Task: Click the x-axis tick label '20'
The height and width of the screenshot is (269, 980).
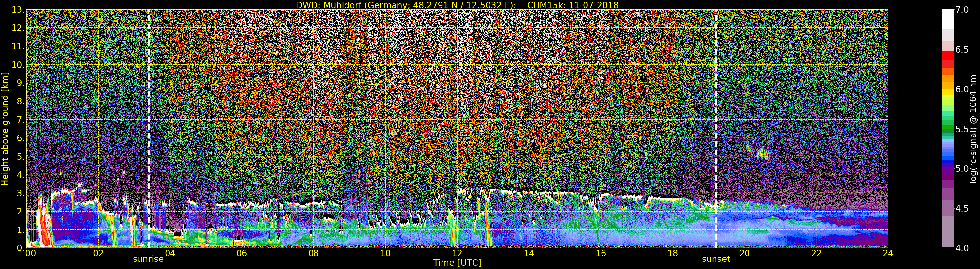Action: tap(745, 253)
